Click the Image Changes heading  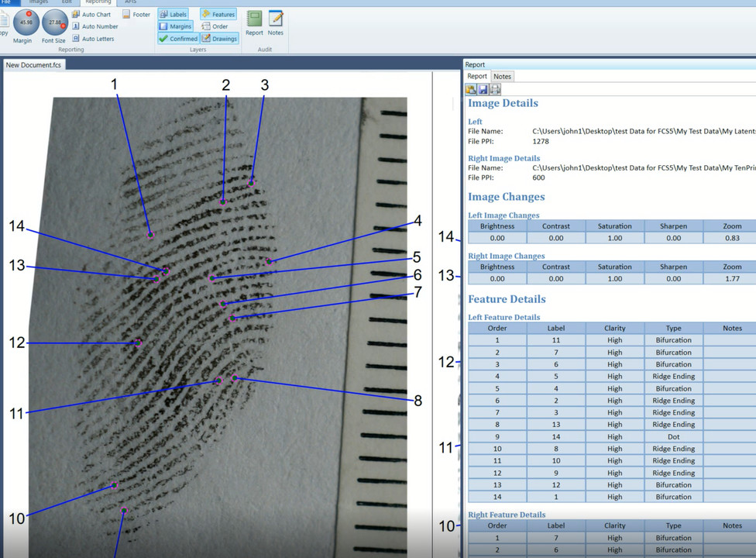pyautogui.click(x=507, y=197)
